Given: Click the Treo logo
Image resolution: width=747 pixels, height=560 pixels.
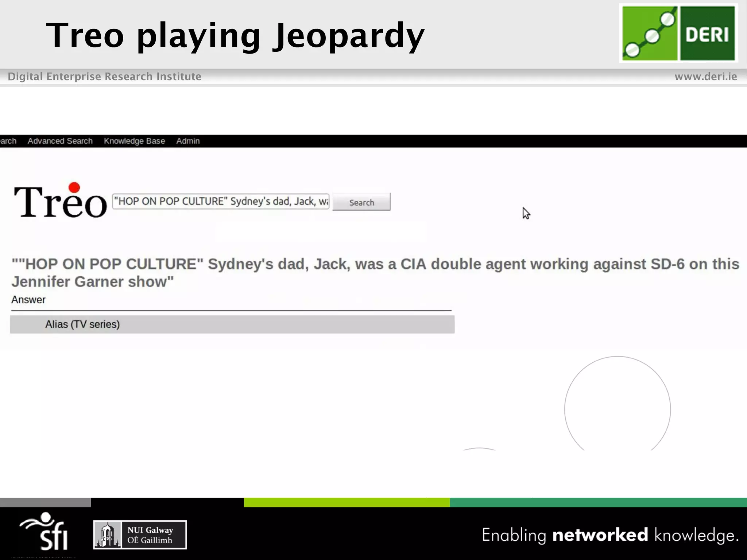Looking at the screenshot, I should point(60,201).
